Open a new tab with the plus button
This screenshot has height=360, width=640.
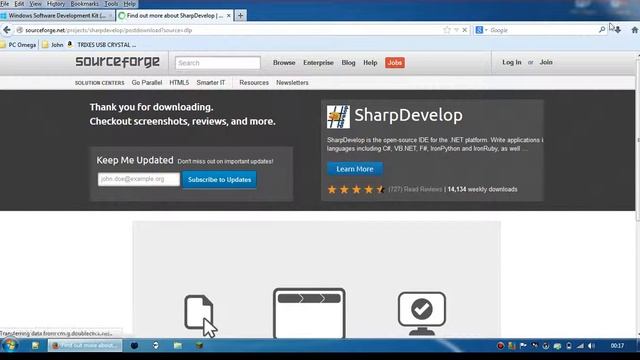click(x=240, y=16)
